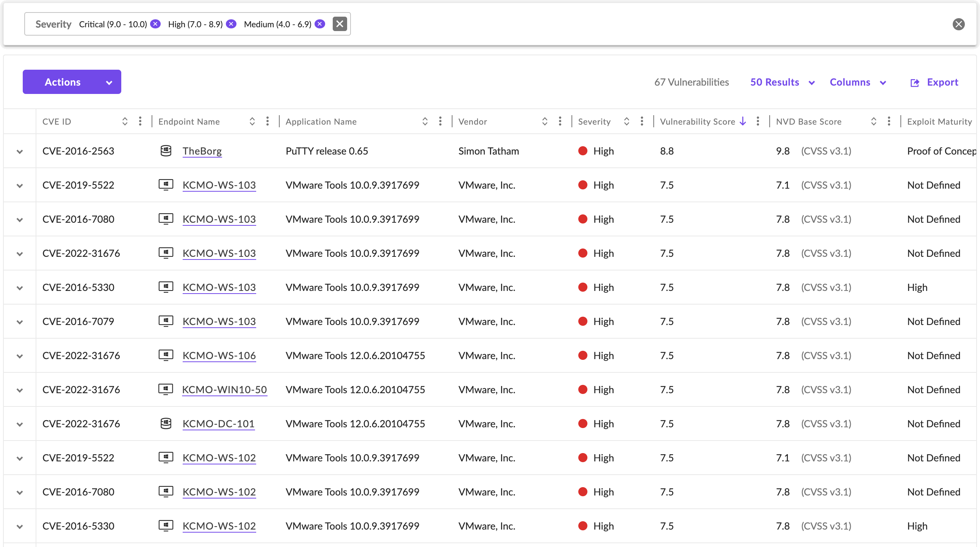The width and height of the screenshot is (980, 547).
Task: Click the Export icon button
Action: coord(915,83)
